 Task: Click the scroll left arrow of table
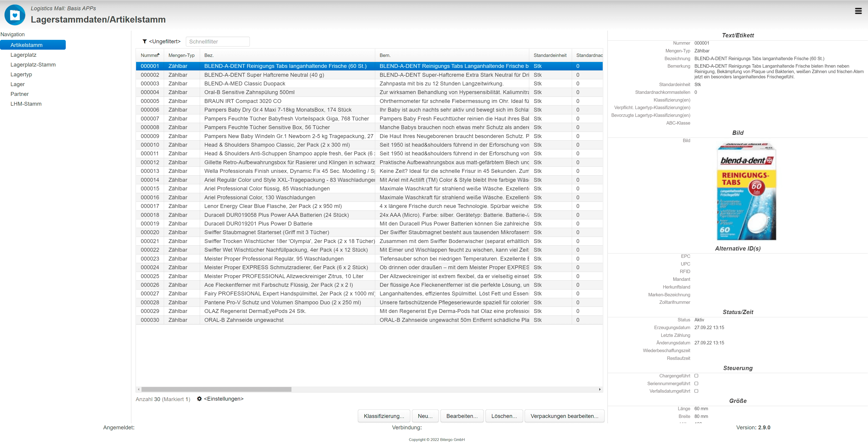(139, 389)
